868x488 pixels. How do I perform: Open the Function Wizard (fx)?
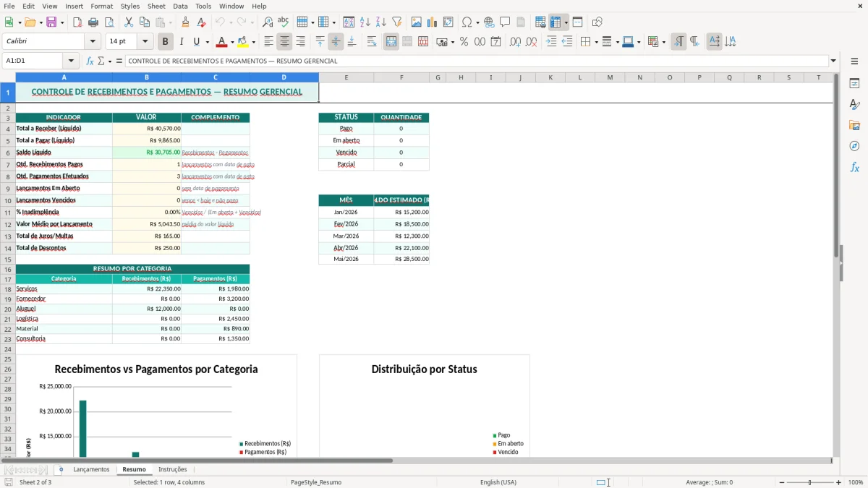[x=90, y=61]
